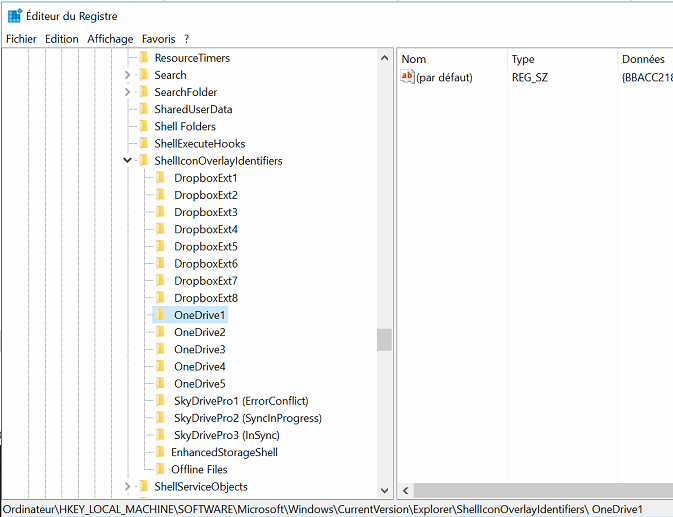The width and height of the screenshot is (673, 517).
Task: Click the DropboxExt7 folder icon
Action: (x=160, y=281)
